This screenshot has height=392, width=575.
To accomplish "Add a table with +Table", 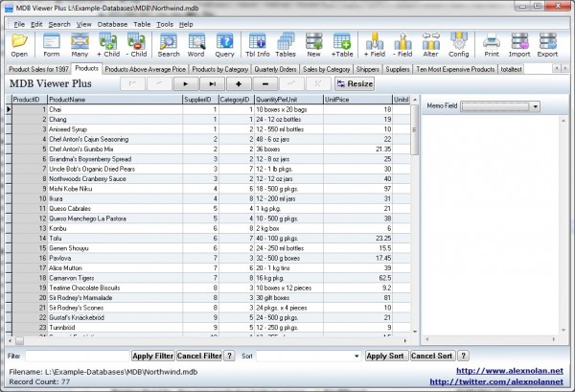I will click(342, 45).
